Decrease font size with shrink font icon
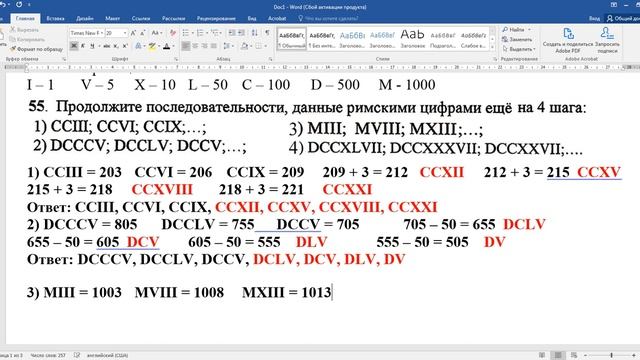The image size is (640, 360). click(x=142, y=33)
